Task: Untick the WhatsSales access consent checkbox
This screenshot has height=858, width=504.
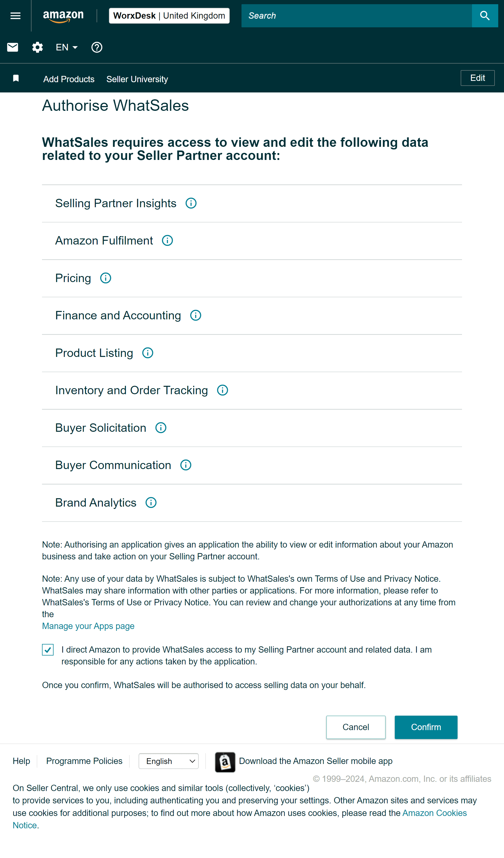Action: (x=48, y=650)
